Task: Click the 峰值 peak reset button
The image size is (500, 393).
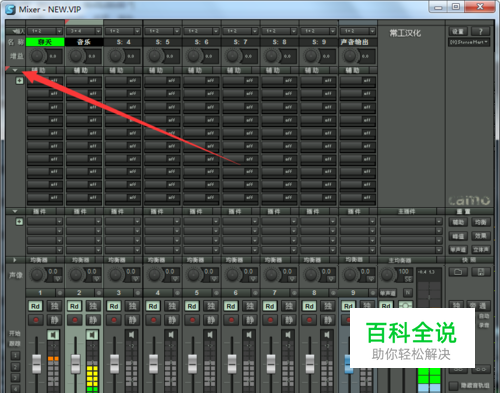Action: click(458, 236)
